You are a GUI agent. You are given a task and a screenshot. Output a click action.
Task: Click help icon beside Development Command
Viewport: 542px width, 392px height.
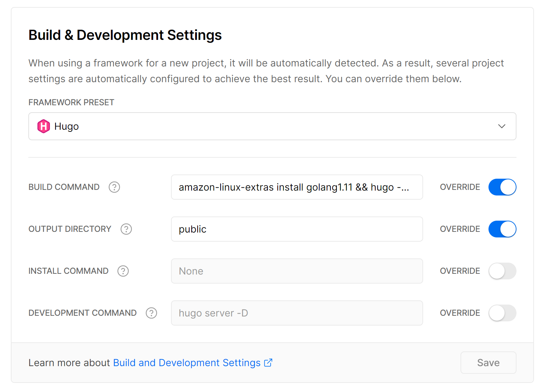click(x=151, y=313)
